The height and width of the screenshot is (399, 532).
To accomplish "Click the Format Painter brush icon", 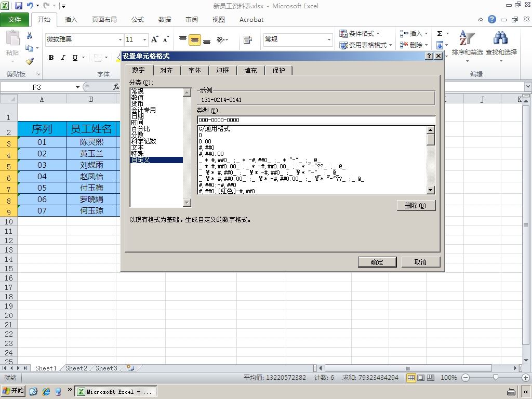I will pyautogui.click(x=30, y=61).
